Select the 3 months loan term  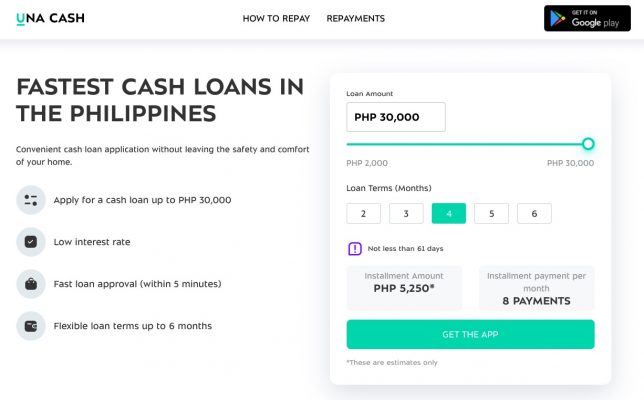tap(406, 213)
